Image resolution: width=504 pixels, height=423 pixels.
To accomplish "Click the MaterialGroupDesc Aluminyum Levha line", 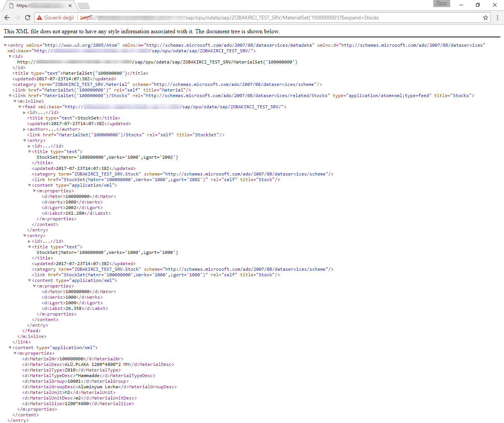I will pos(99,387).
